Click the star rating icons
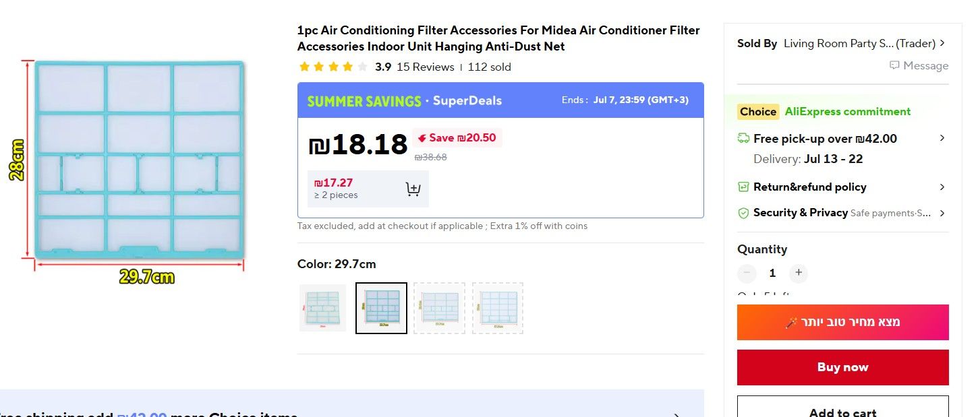 pos(333,67)
